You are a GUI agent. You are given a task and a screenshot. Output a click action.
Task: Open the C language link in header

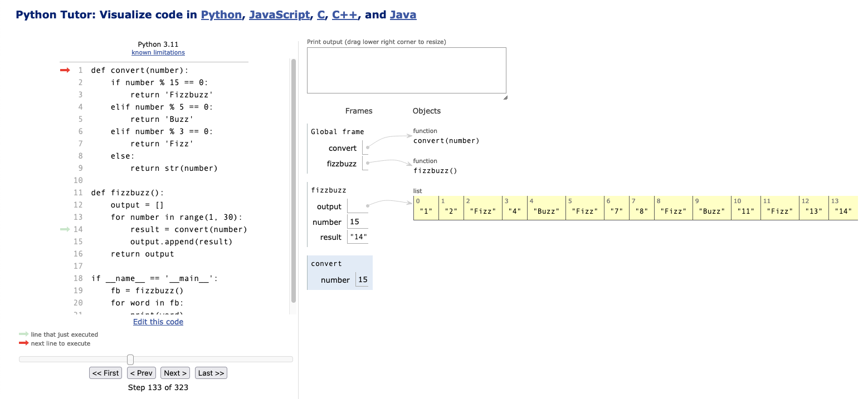[321, 15]
